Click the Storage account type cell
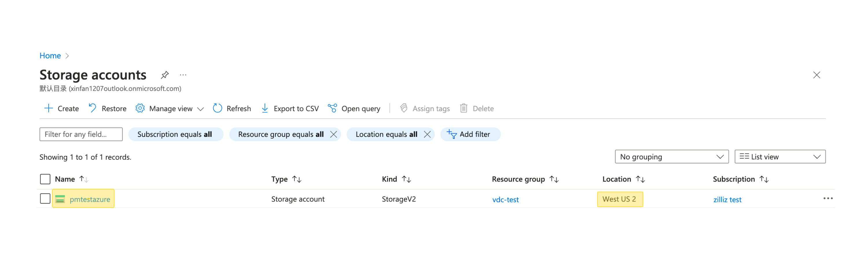Viewport: 868px width, 260px height. (x=298, y=199)
